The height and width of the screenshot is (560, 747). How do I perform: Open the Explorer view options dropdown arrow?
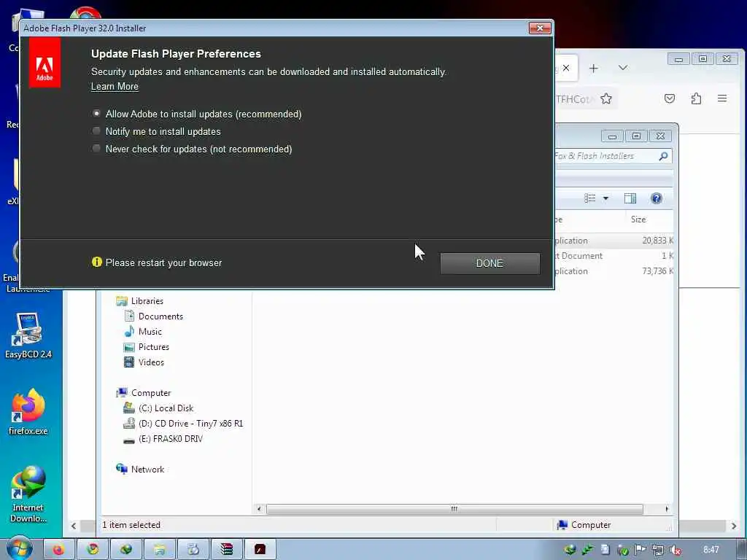605,198
